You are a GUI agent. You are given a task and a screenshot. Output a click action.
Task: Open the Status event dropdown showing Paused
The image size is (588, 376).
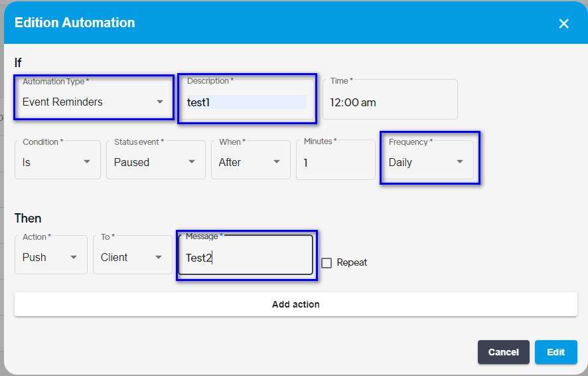[155, 160]
